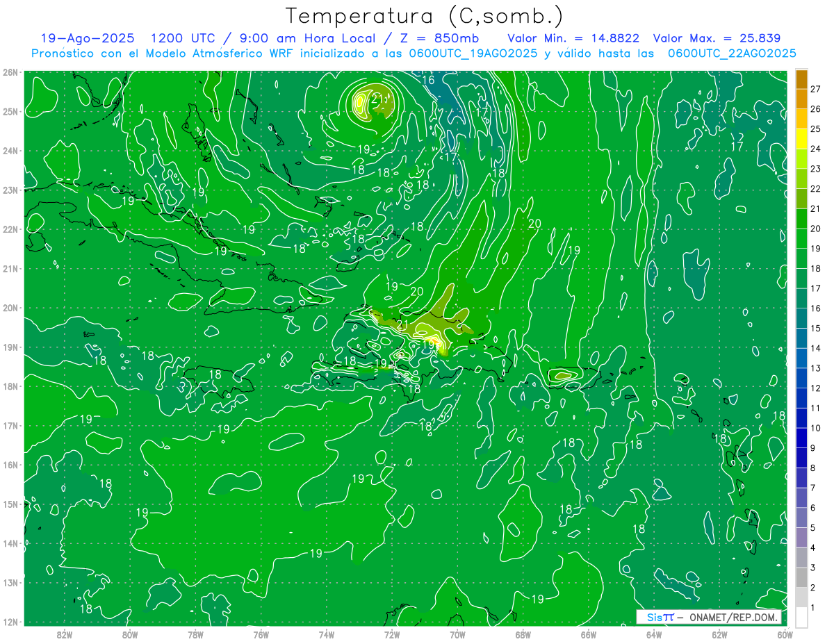Click the contour label "16" on the map

[x=428, y=80]
